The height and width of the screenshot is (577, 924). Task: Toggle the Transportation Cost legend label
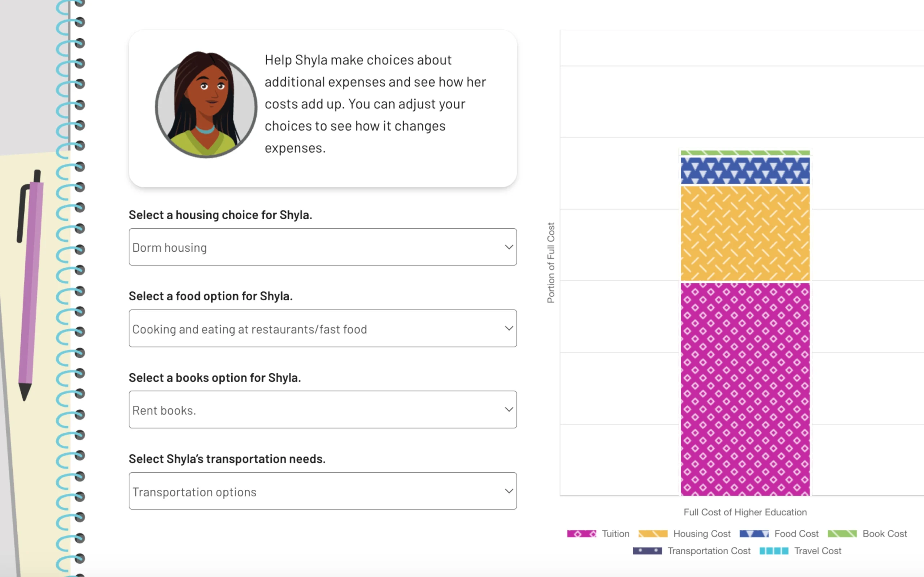709,551
